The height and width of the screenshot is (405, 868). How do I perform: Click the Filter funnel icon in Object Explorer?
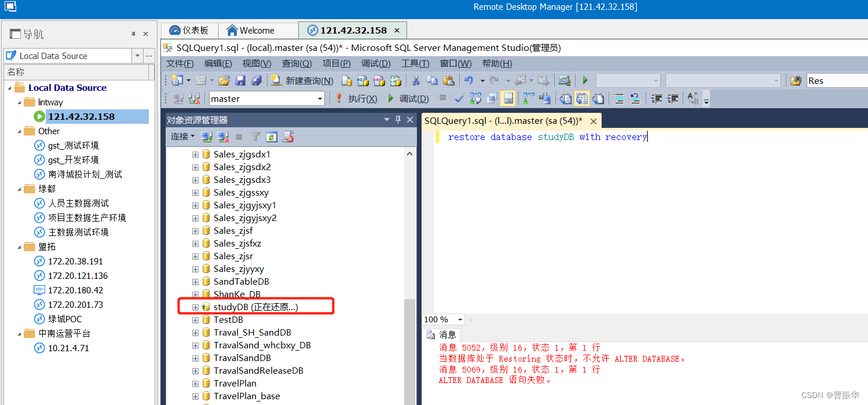tap(255, 137)
